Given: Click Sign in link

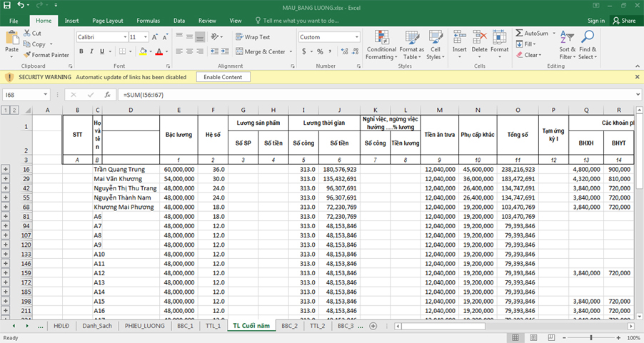Looking at the screenshot, I should [x=596, y=21].
